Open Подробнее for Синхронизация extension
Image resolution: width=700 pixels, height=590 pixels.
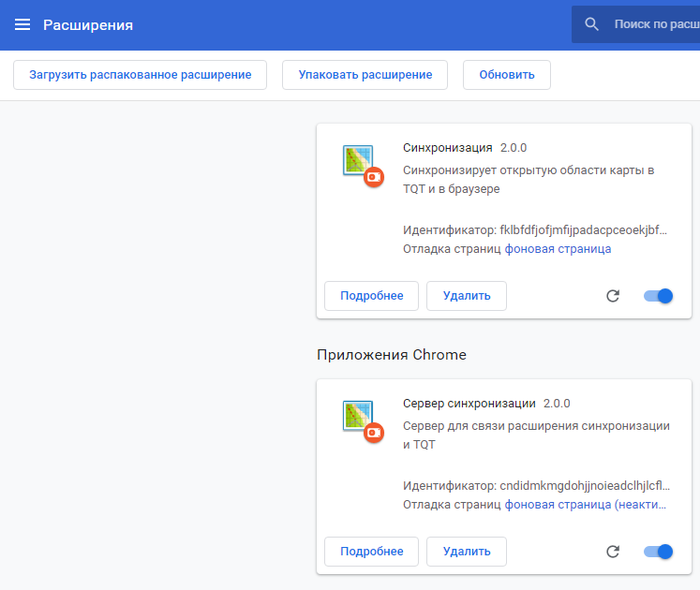pos(371,296)
